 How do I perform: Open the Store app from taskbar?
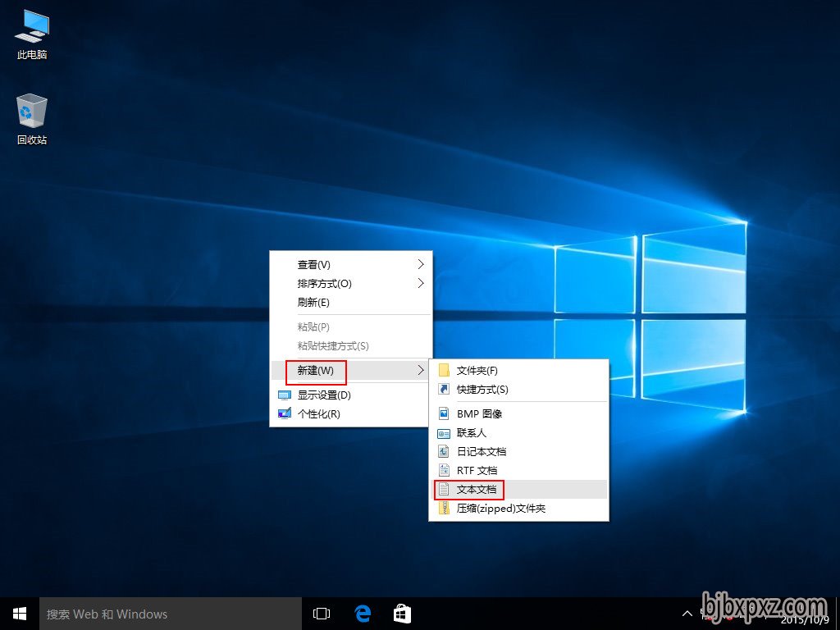pyautogui.click(x=402, y=614)
